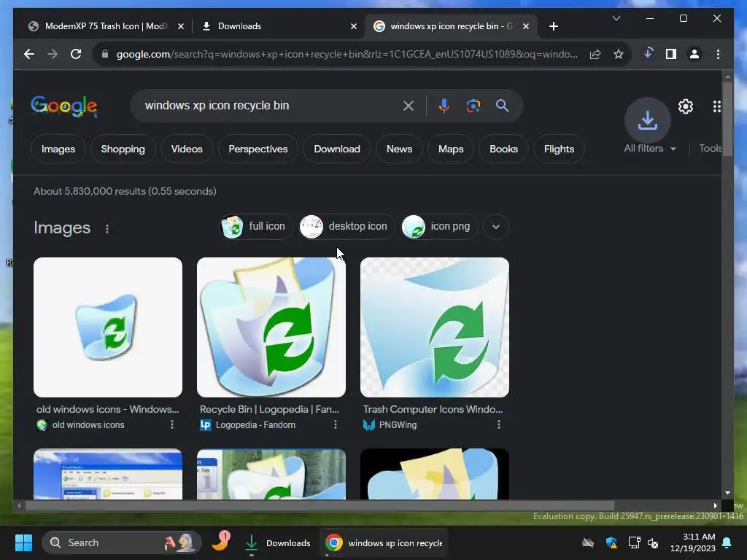Image resolution: width=747 pixels, height=560 pixels.
Task: Click the Google logo
Action: pyautogui.click(x=64, y=106)
